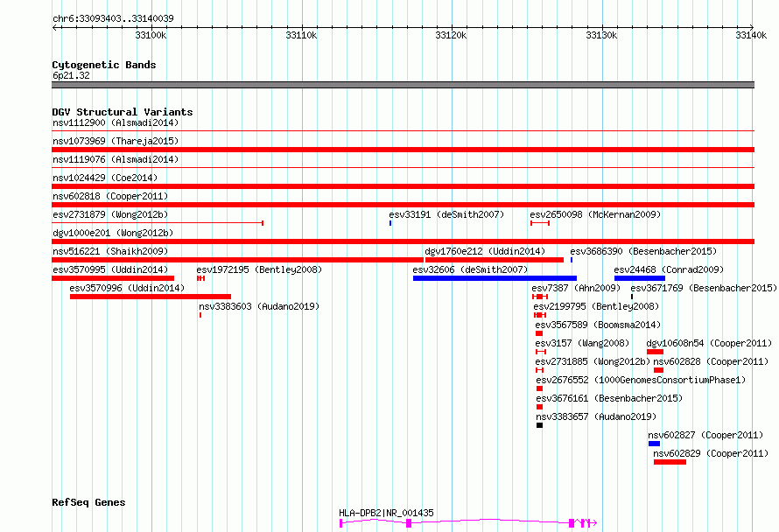This screenshot has width=779, height=532.
Task: Open dgv1760e212 (Uddin2014) label
Action: point(485,251)
